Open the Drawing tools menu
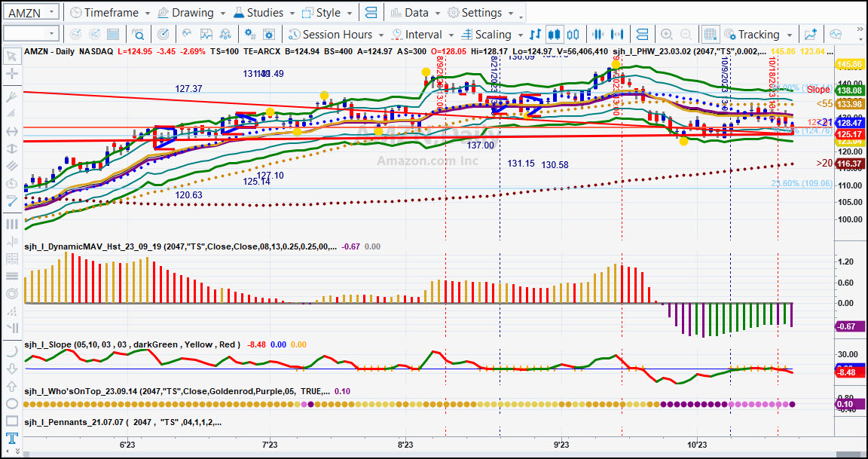Screen dimensions: 868x459 191,12
